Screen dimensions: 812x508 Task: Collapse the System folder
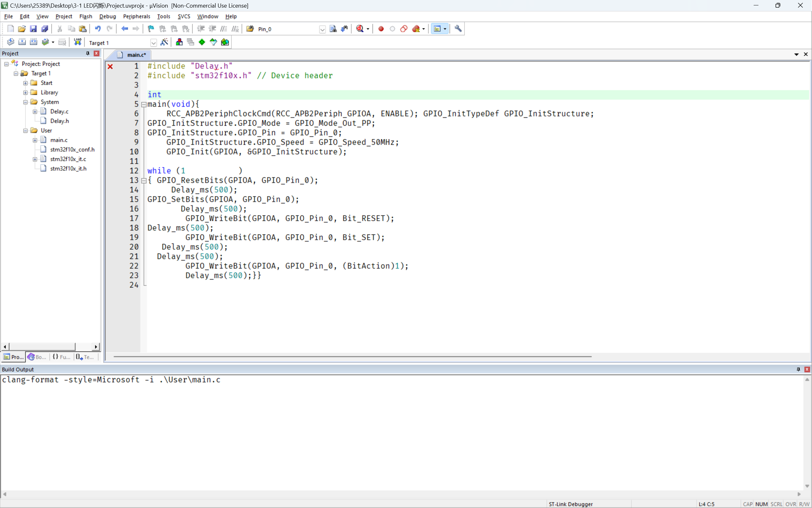tap(25, 102)
